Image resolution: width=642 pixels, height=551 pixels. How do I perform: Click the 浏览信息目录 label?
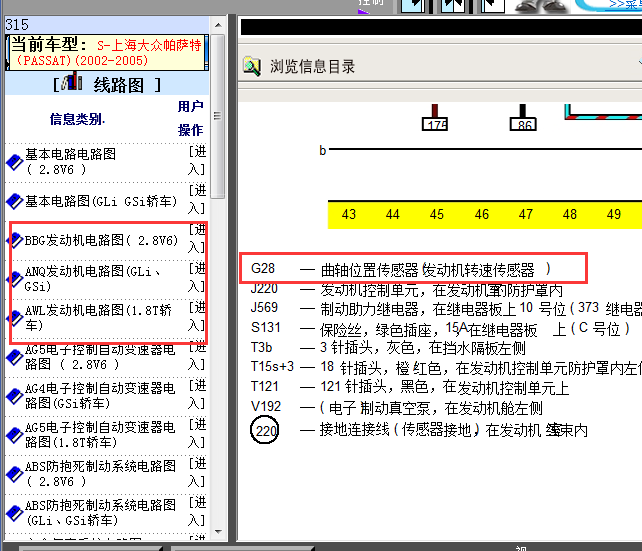pos(312,66)
